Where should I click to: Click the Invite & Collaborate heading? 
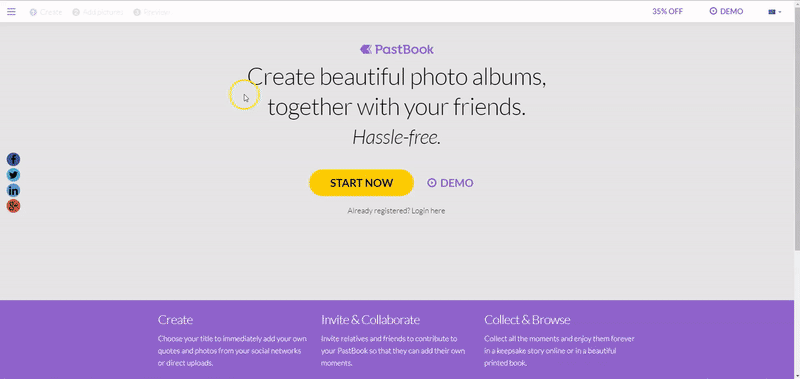370,320
